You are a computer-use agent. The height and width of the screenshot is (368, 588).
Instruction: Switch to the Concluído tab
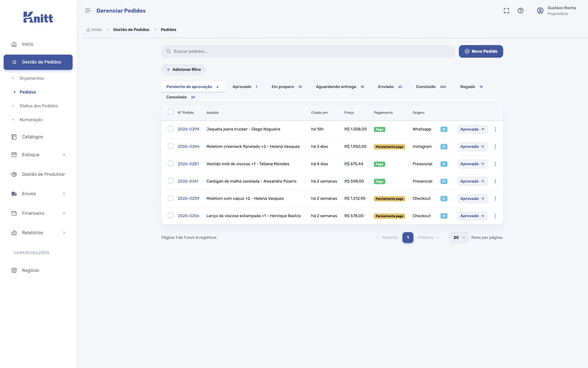pyautogui.click(x=431, y=87)
